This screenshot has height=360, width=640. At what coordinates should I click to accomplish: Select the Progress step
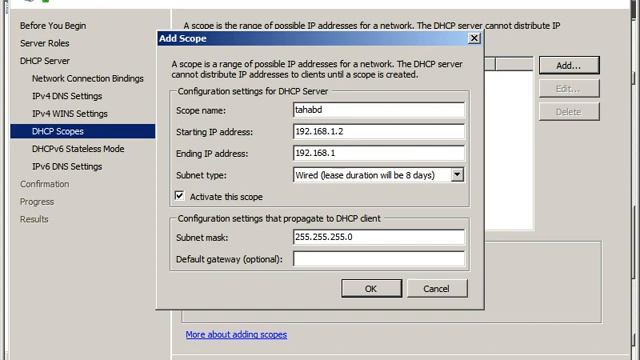coord(37,202)
